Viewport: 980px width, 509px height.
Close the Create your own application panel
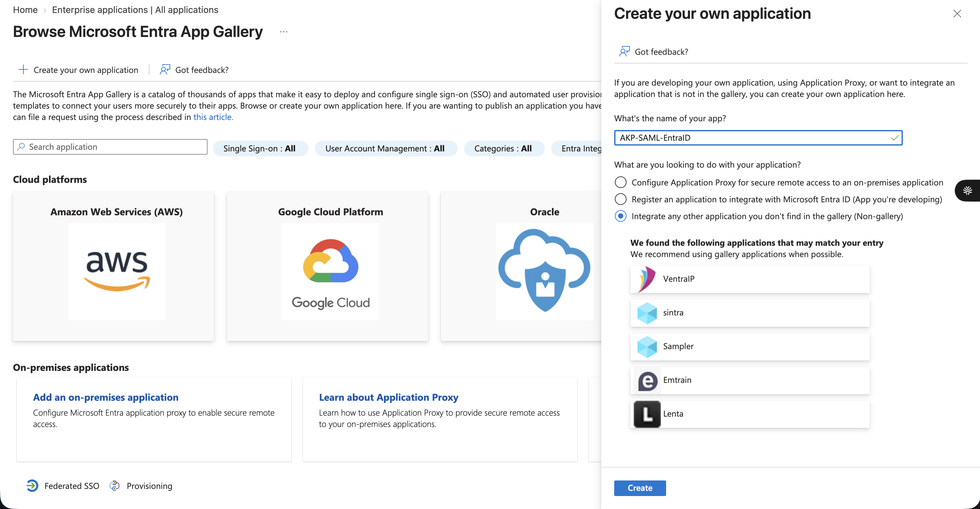pos(957,14)
